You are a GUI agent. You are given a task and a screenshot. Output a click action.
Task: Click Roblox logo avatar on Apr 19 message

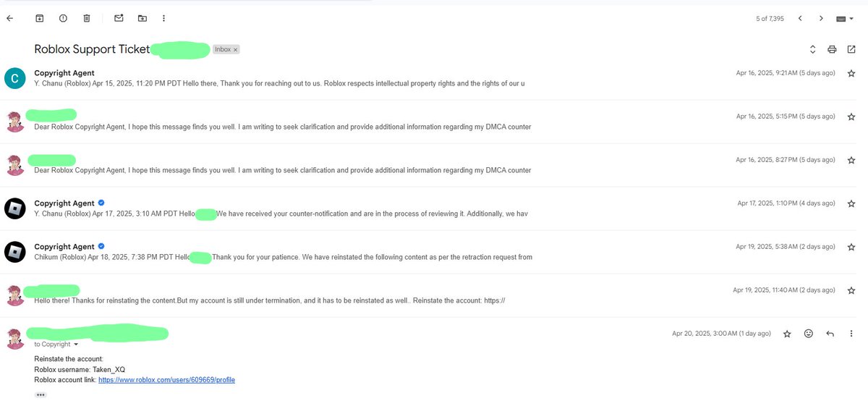(x=14, y=252)
